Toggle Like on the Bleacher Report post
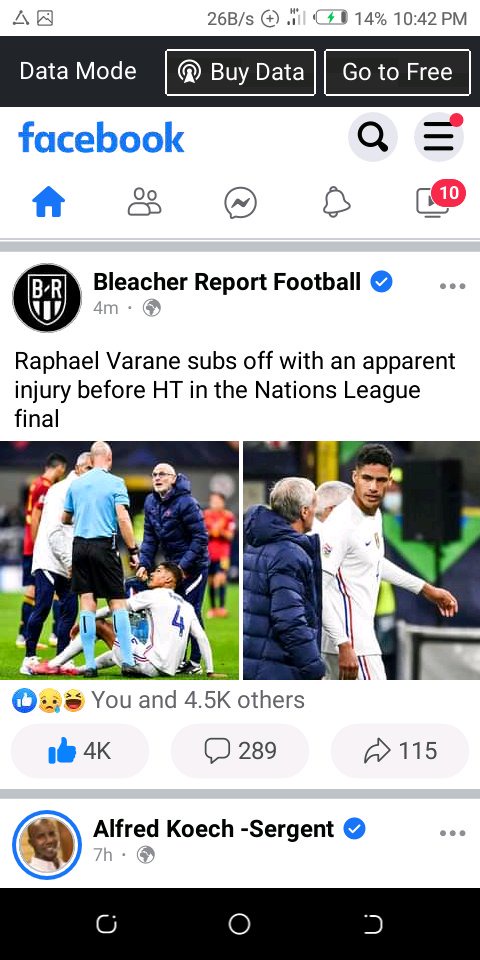This screenshot has width=480, height=960. (80, 751)
